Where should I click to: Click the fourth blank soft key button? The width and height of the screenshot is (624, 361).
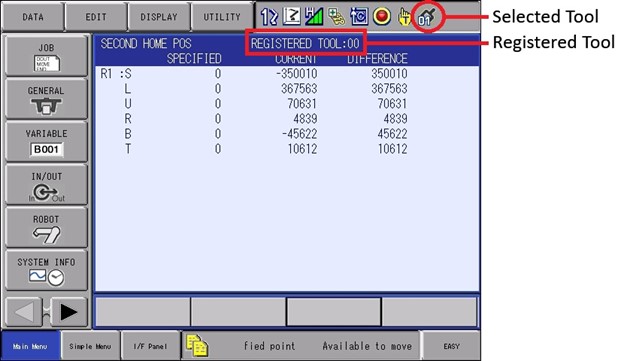[x=429, y=312]
